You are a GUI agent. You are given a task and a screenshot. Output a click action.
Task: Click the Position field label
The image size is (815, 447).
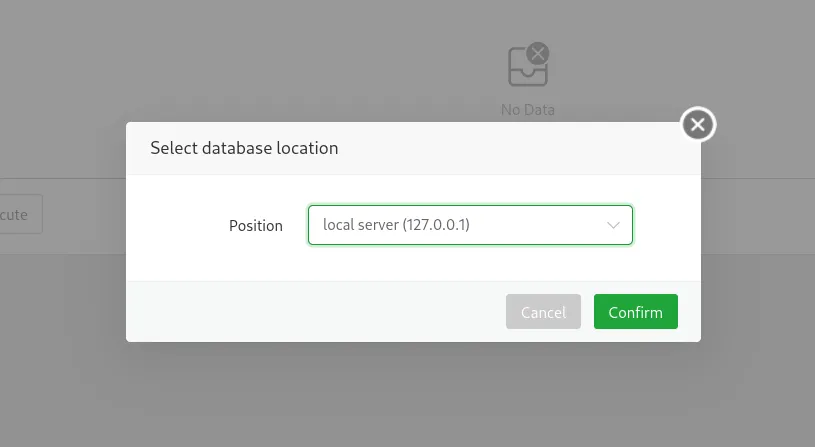pyautogui.click(x=256, y=226)
